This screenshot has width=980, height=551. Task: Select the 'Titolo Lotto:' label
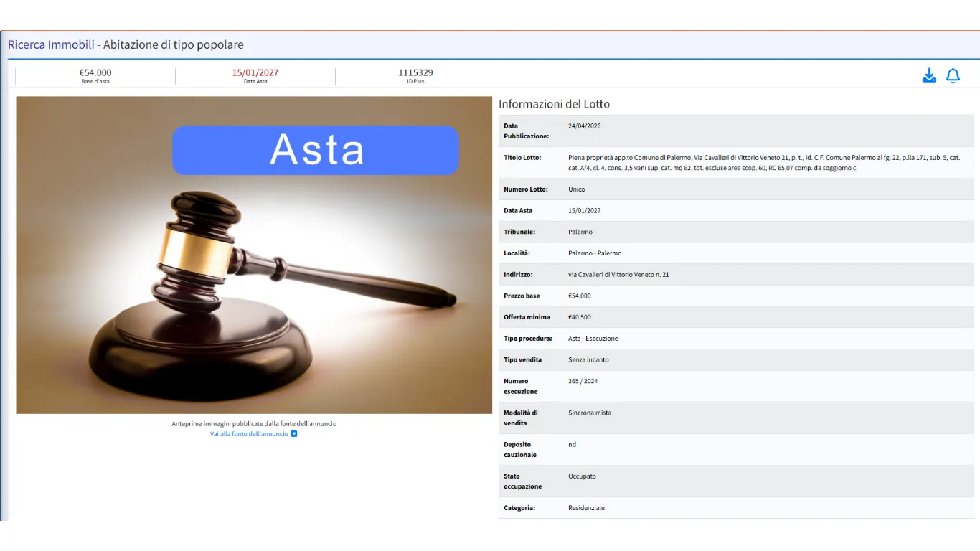(x=522, y=158)
